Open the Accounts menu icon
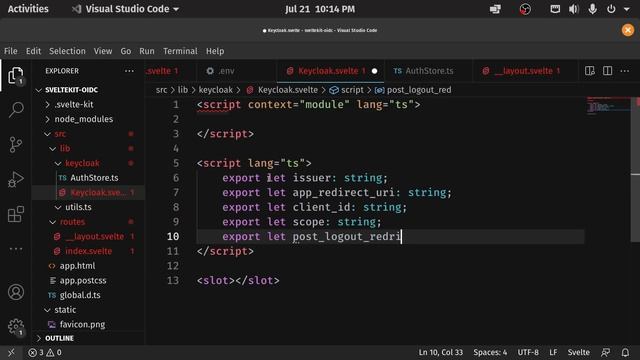 click(x=16, y=292)
